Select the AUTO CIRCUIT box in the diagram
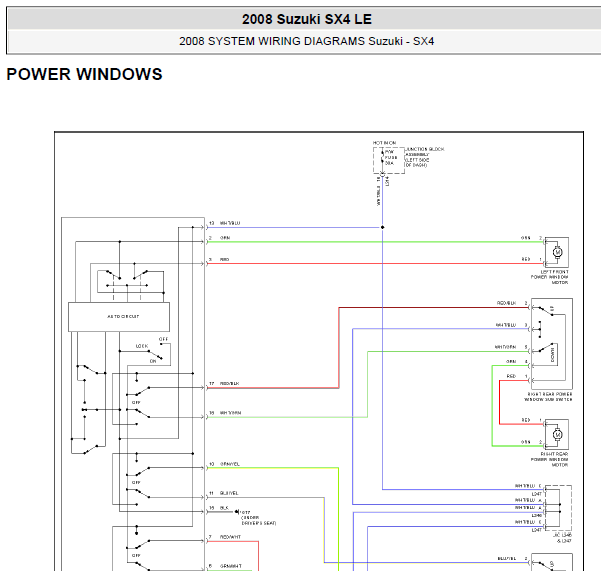This screenshot has width=601, height=571. 119,317
